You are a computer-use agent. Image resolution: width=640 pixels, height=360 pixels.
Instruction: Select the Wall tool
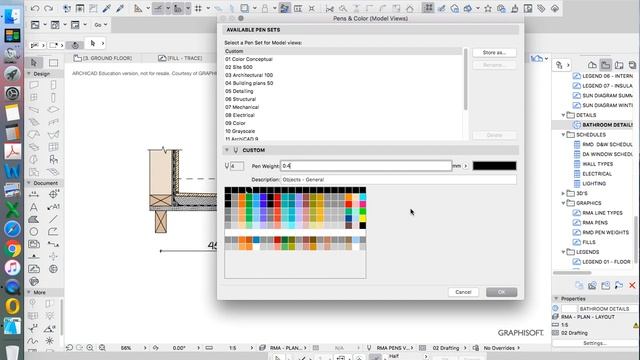point(34,85)
